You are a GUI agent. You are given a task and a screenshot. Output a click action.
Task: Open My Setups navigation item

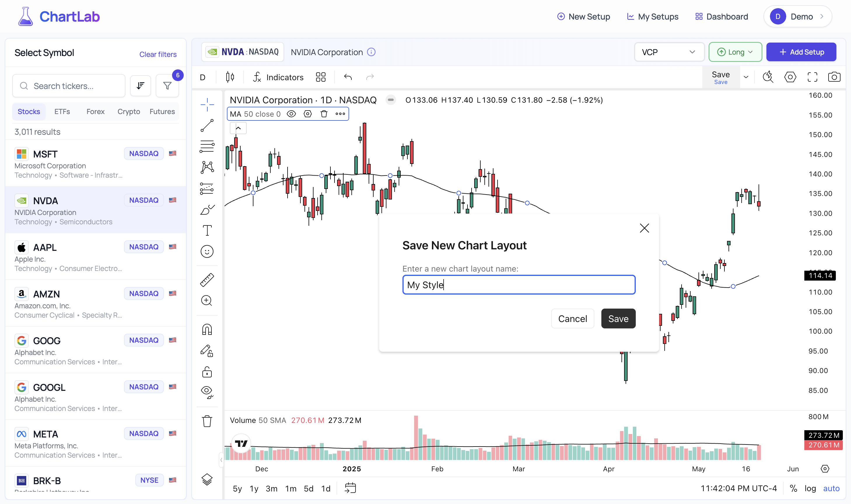(x=652, y=17)
